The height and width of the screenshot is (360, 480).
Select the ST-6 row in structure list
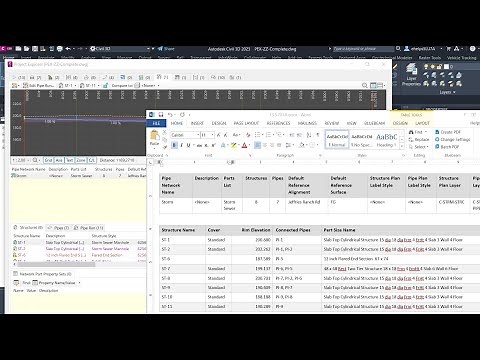tap(79, 255)
